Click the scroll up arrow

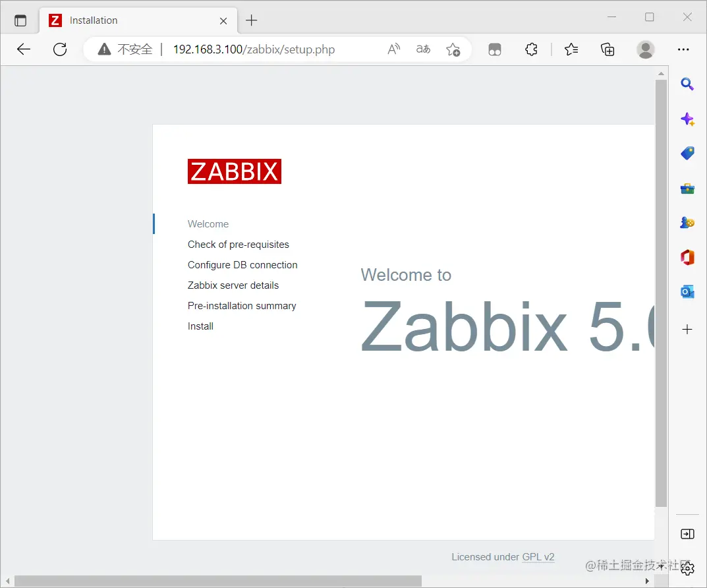(x=661, y=73)
